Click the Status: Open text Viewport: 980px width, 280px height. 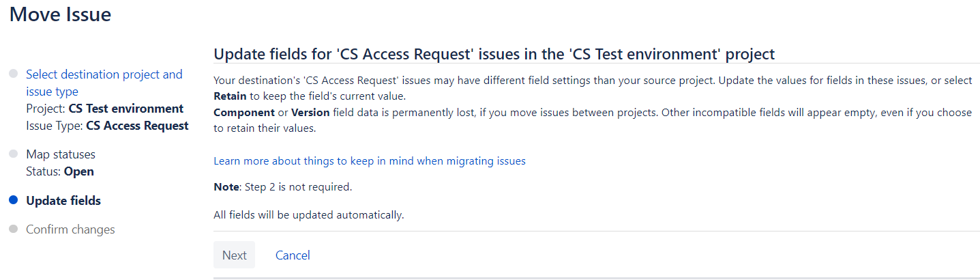(x=60, y=171)
